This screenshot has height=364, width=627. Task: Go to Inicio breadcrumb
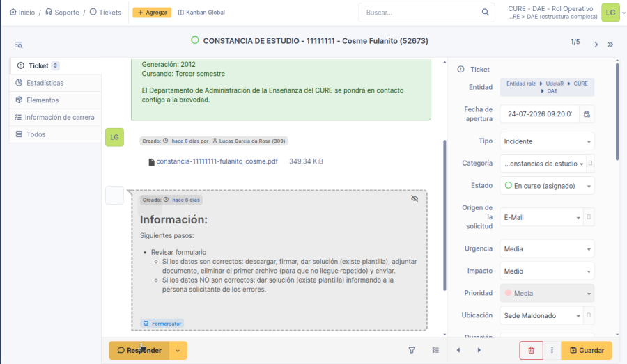(22, 13)
